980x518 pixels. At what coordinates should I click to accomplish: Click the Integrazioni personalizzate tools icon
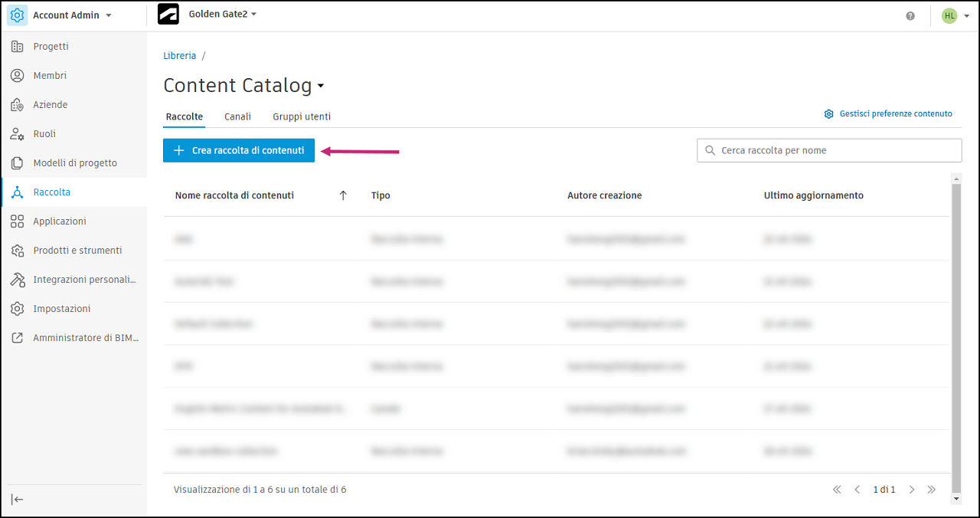[x=17, y=280]
